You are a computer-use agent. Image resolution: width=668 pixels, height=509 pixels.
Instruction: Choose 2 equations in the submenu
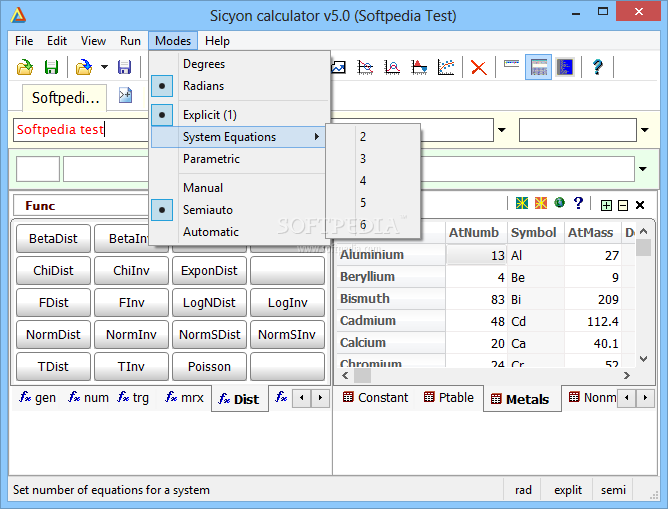(373, 137)
